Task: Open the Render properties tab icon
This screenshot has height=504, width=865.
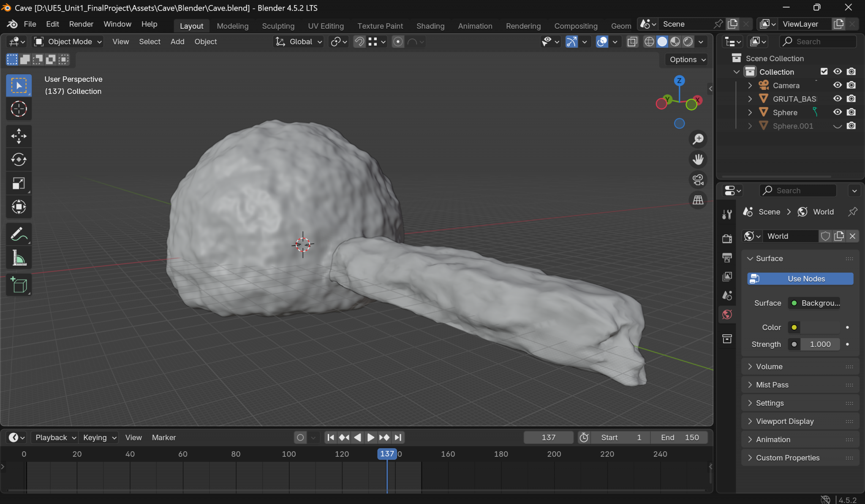Action: coord(727,238)
